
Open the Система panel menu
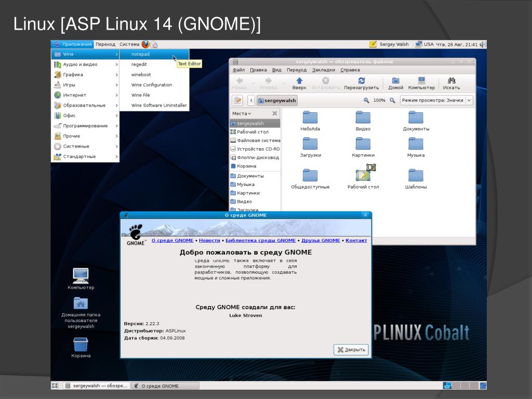click(x=129, y=44)
